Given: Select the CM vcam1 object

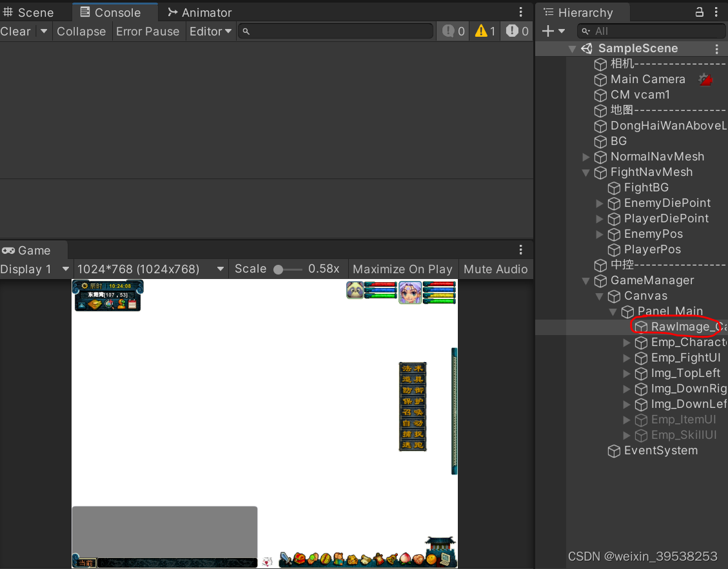Looking at the screenshot, I should point(633,95).
